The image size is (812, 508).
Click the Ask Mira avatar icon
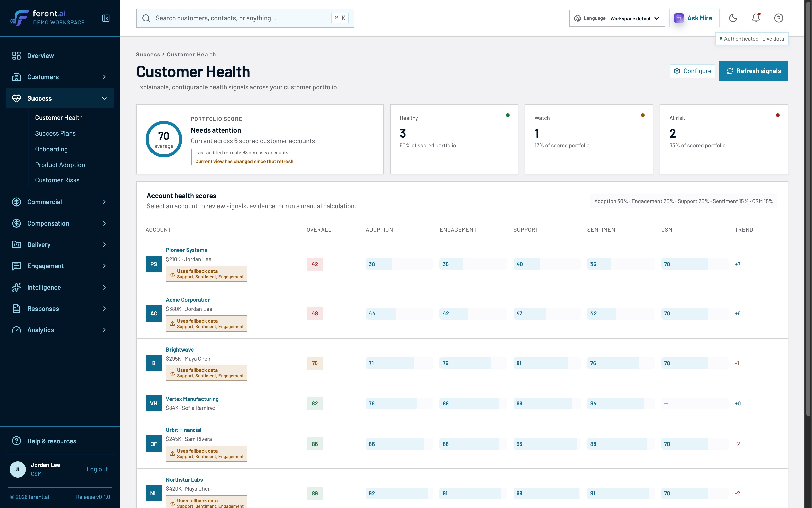point(679,18)
